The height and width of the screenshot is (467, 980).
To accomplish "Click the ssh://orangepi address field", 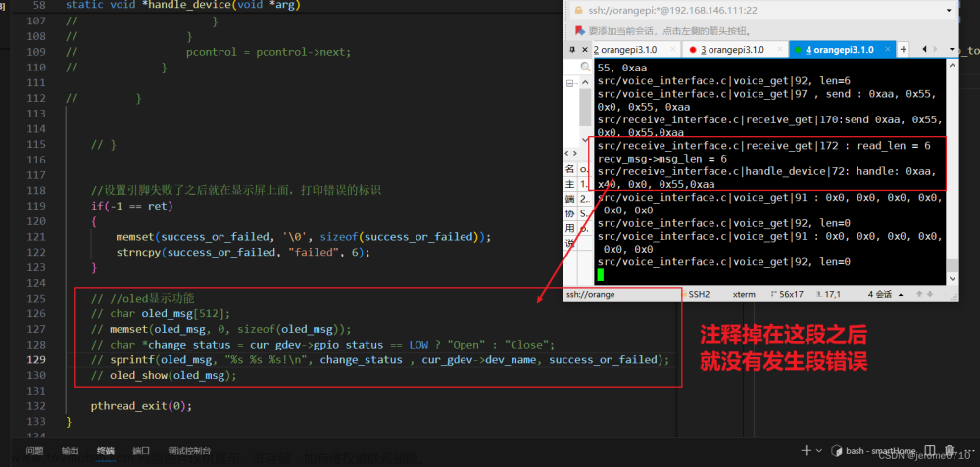I will [763, 10].
